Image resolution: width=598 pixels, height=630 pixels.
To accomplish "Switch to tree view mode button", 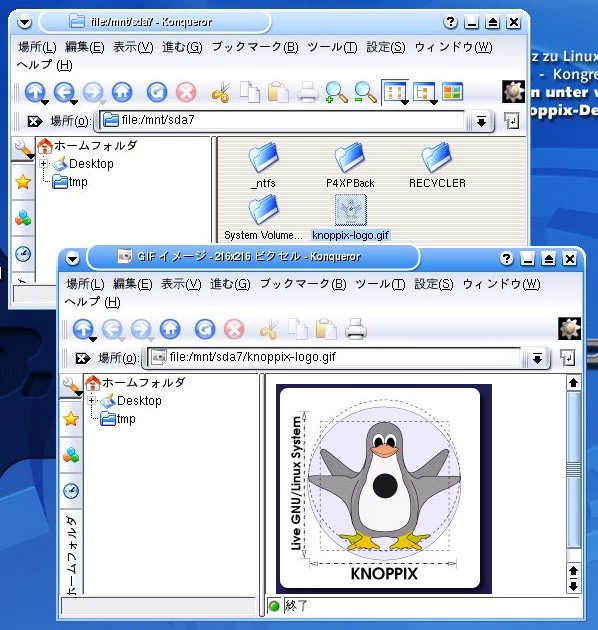I will pyautogui.click(x=424, y=92).
